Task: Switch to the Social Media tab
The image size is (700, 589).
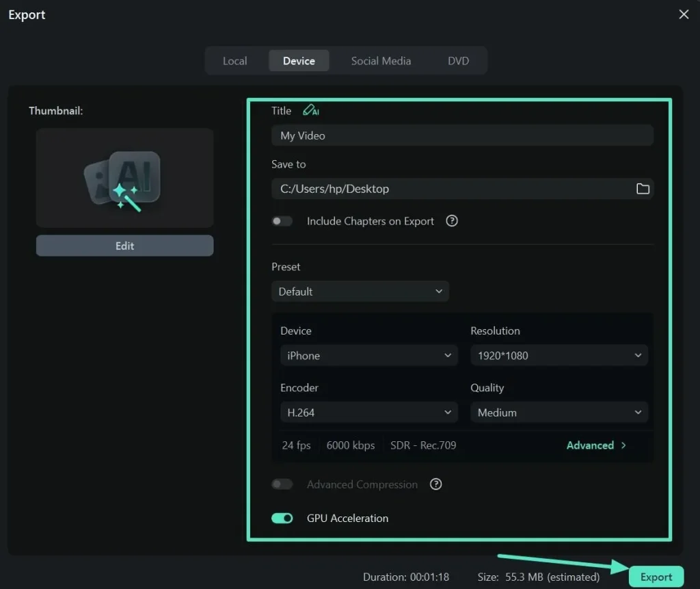Action: click(x=381, y=61)
